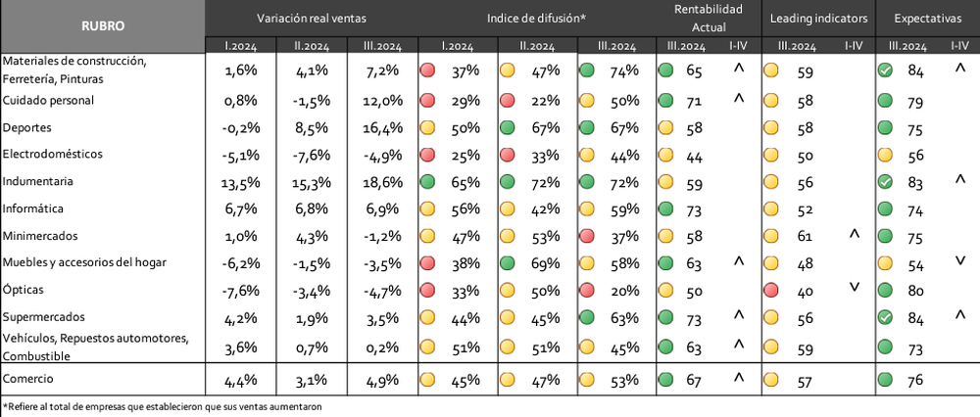This screenshot has width=980, height=417.
Task: Select the Comercio III.2024 4,9% cell
Action: point(382,380)
